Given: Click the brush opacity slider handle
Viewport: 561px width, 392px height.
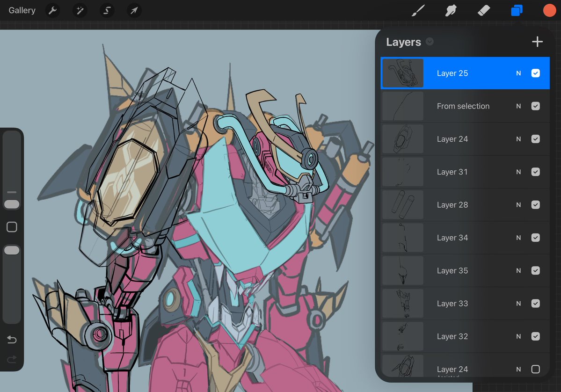Looking at the screenshot, I should point(12,250).
